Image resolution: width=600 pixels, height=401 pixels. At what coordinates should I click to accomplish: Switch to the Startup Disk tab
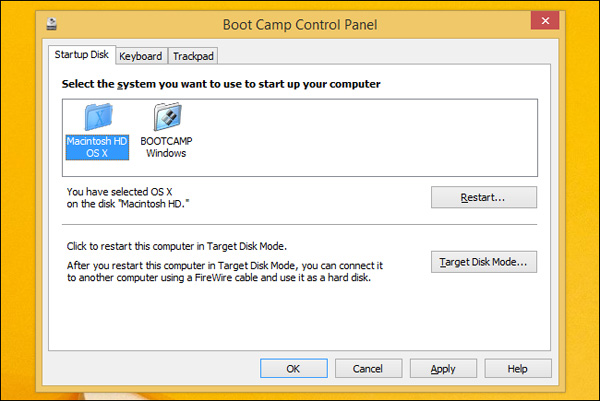point(82,55)
